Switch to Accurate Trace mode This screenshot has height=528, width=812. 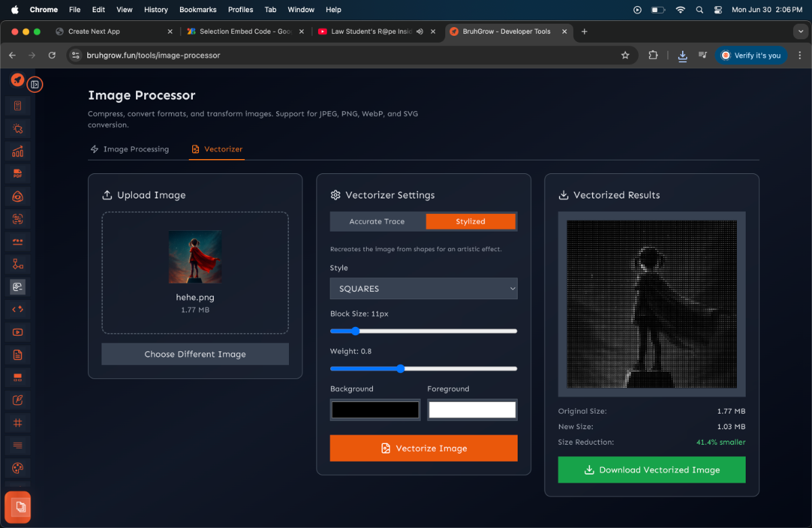pyautogui.click(x=377, y=221)
